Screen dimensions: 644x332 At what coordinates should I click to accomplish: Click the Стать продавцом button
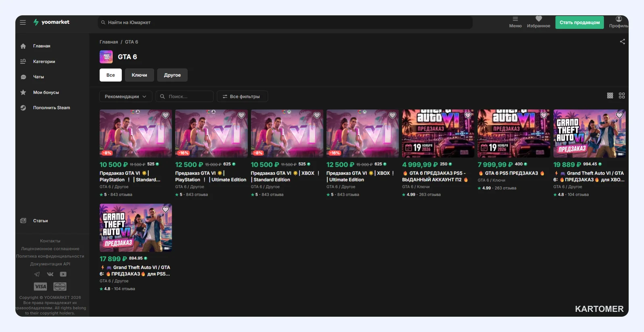[579, 23]
